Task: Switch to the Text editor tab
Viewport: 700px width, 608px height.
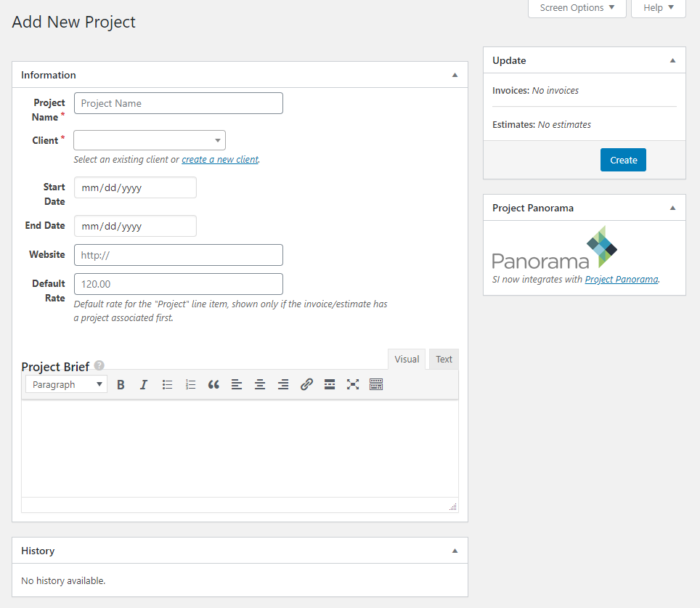Action: pyautogui.click(x=444, y=359)
